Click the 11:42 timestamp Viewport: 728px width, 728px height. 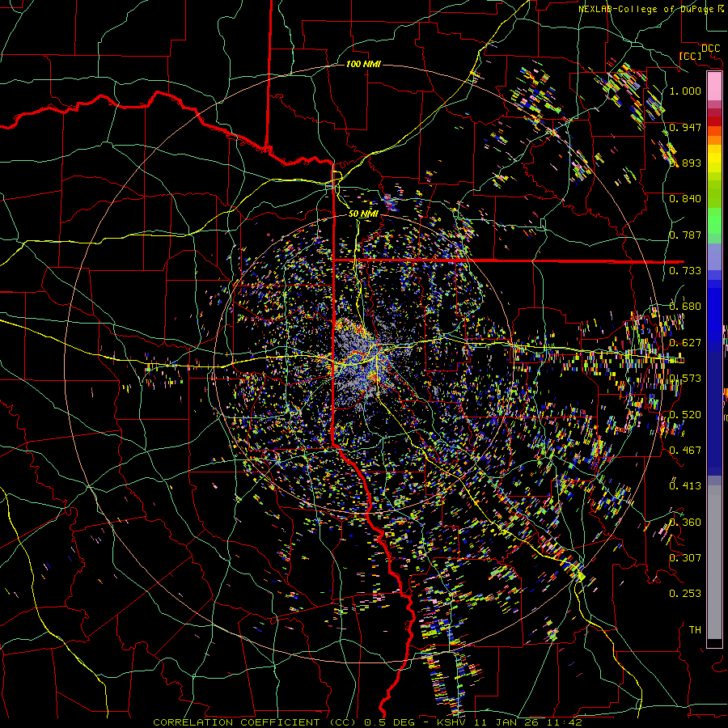(x=565, y=722)
